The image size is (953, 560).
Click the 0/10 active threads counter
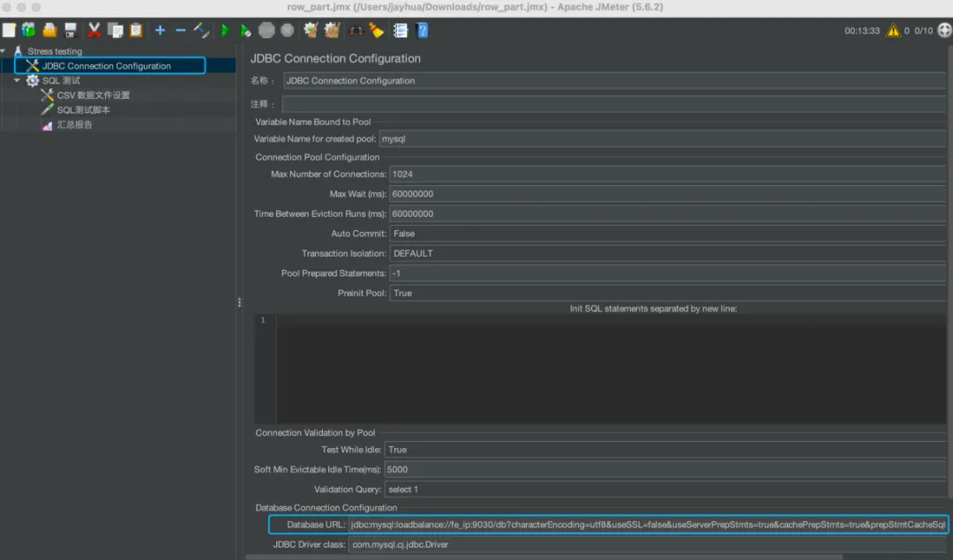click(x=923, y=30)
